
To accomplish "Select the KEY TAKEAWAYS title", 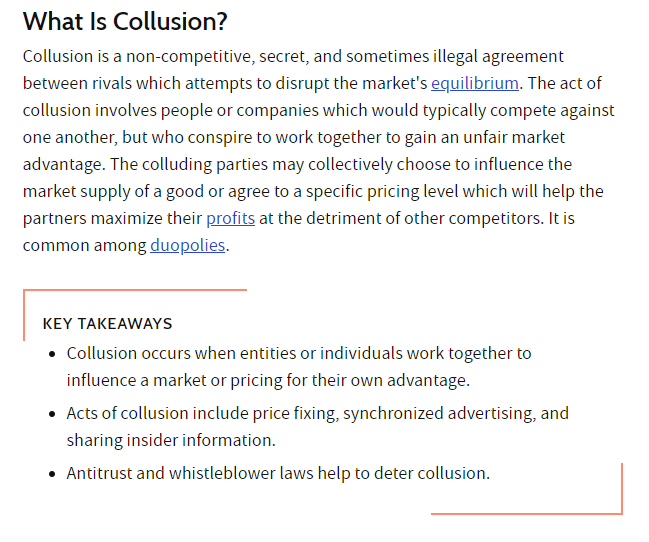I will [107, 324].
